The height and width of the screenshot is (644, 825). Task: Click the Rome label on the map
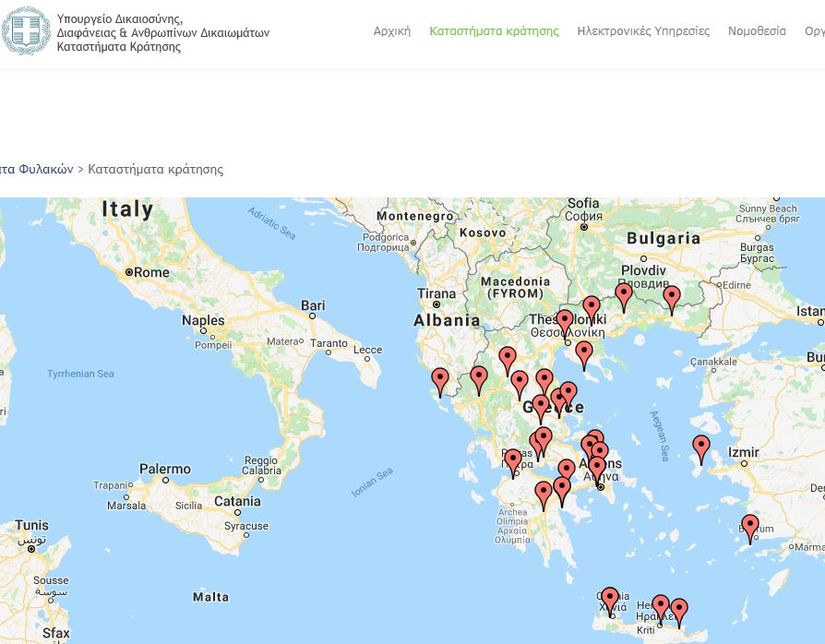point(151,272)
